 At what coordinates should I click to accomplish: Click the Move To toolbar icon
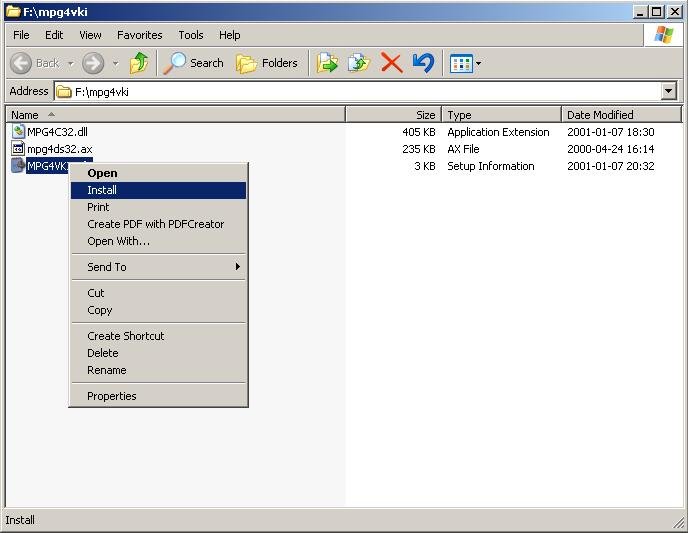pos(327,63)
